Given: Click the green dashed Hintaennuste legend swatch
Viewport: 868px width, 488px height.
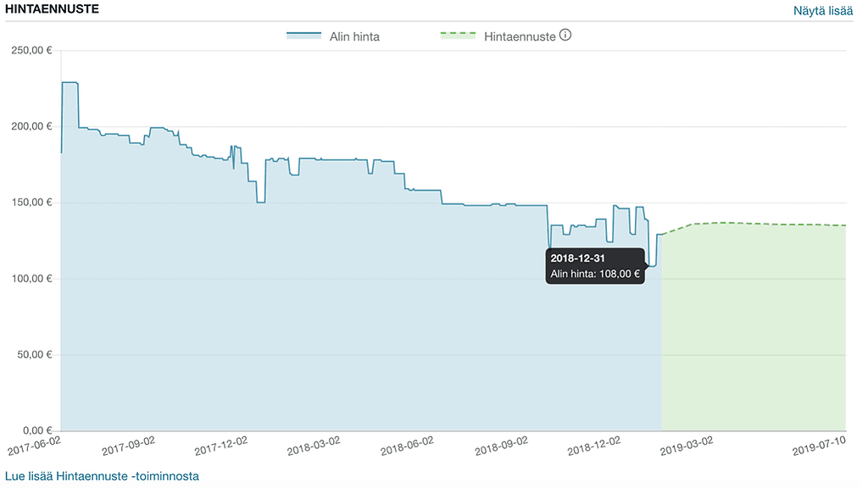Looking at the screenshot, I should tap(459, 36).
